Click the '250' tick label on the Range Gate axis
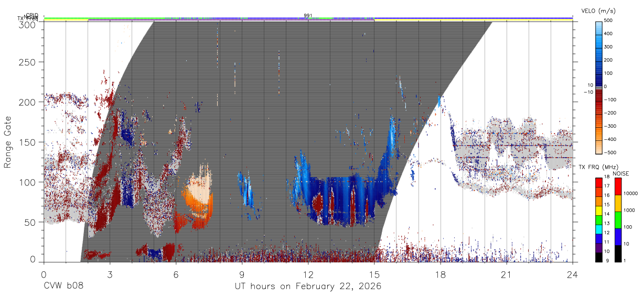 (x=28, y=62)
